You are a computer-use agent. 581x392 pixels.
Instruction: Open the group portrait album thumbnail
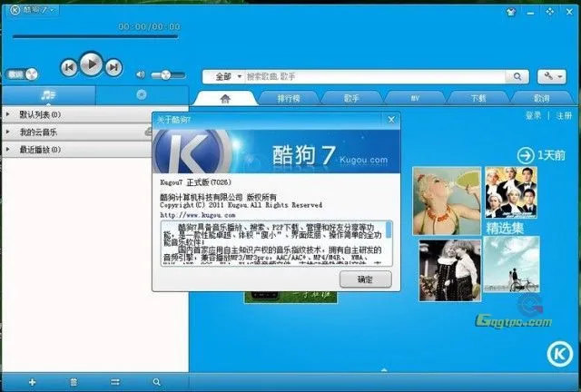pyautogui.click(x=511, y=192)
